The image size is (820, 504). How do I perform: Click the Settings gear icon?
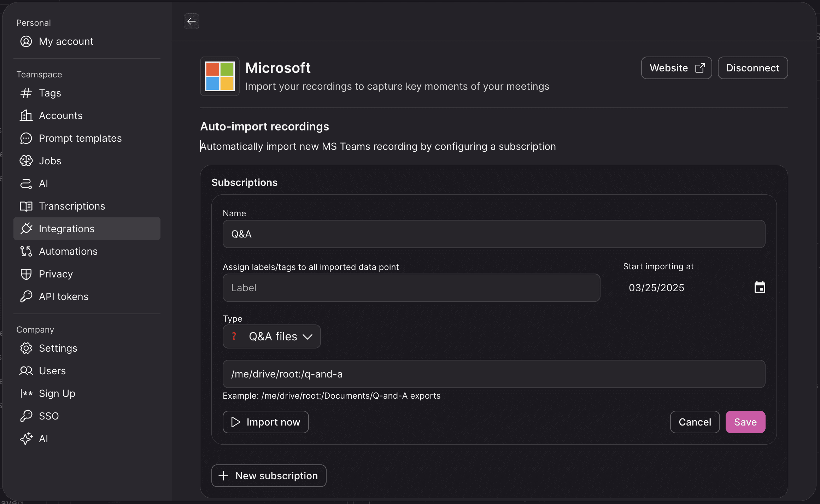coord(26,348)
